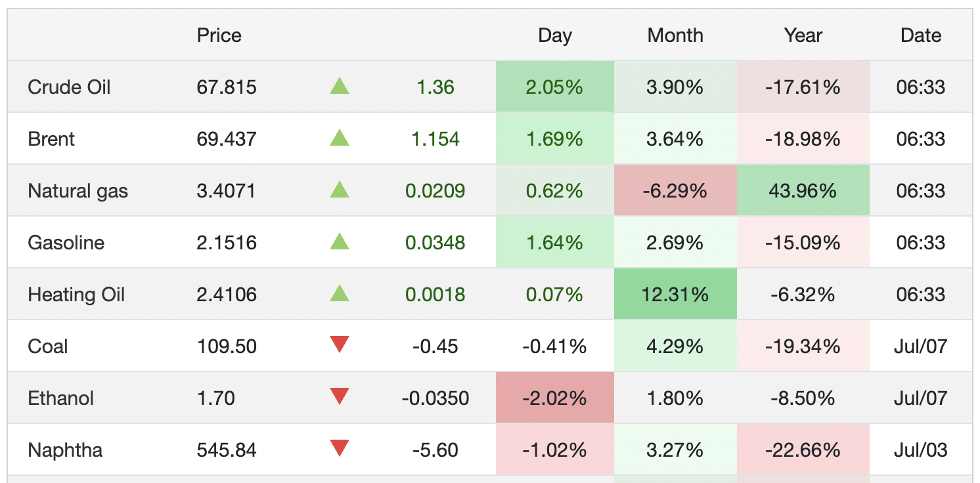Click Coal change value -0.45
Viewport: 980px width, 483px height.
pos(435,346)
